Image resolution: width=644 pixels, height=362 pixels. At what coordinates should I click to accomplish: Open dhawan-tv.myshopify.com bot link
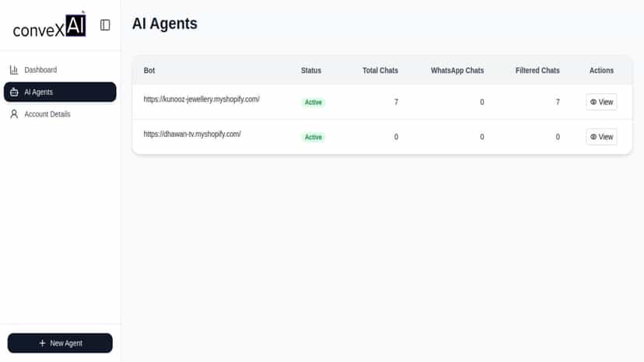[x=192, y=134]
